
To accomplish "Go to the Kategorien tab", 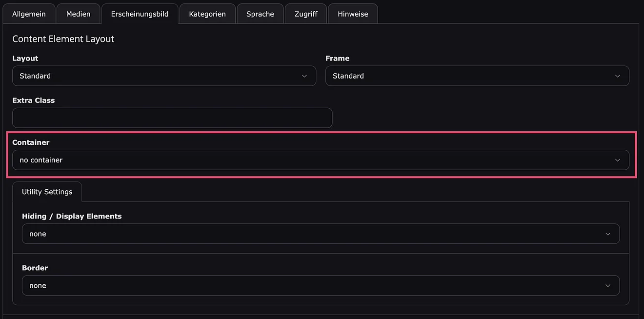I will 207,14.
